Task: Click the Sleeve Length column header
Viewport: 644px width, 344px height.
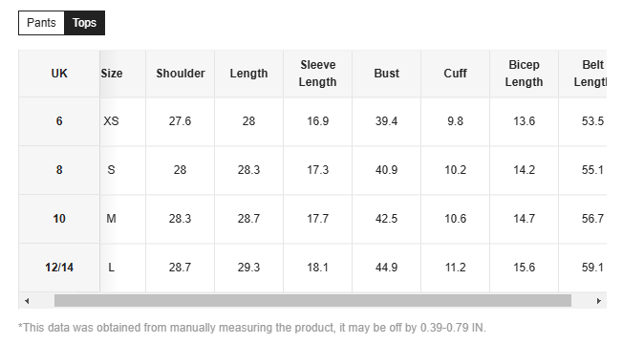Action: (x=317, y=74)
